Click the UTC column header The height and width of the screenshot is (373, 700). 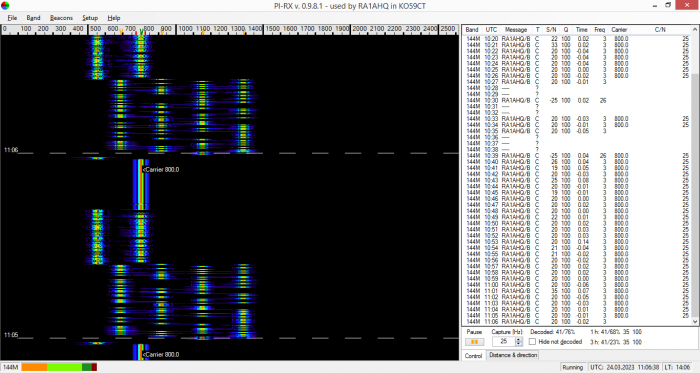(x=491, y=29)
